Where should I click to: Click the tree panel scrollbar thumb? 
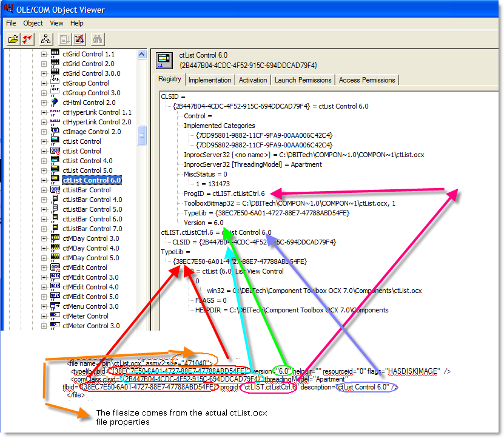pos(141,135)
